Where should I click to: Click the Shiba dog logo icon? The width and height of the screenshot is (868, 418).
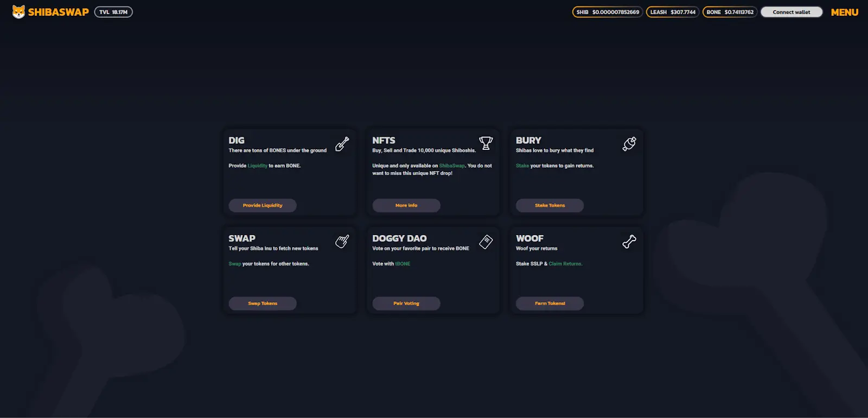coord(18,12)
